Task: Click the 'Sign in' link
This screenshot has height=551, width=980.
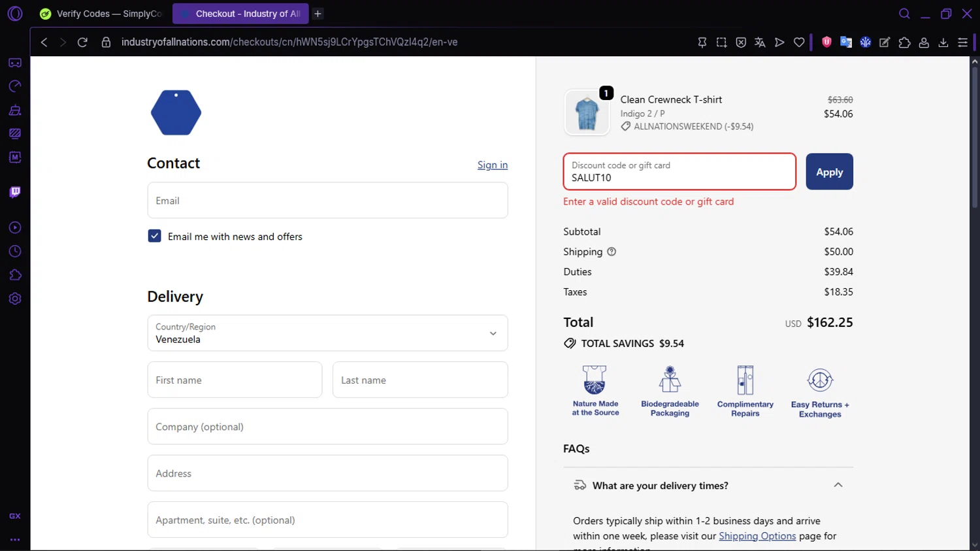Action: coord(493,165)
